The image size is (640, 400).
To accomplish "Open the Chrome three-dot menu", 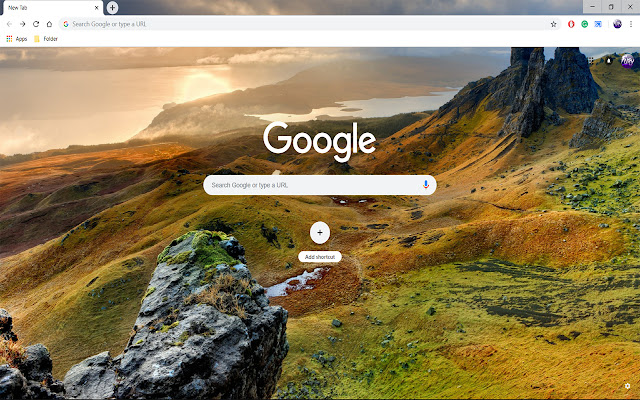I will tap(631, 24).
